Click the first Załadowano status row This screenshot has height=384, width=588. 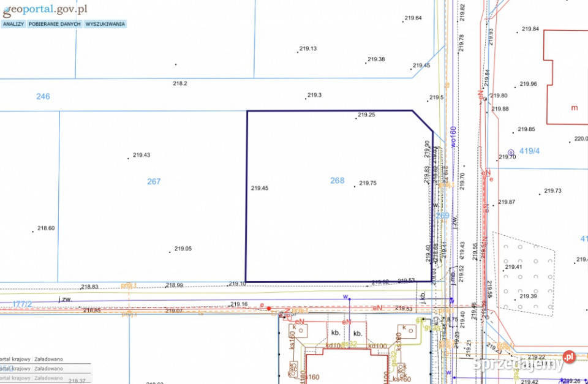point(48,360)
